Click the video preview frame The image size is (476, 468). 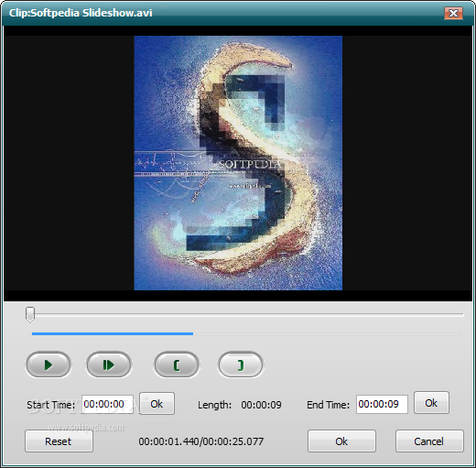(x=238, y=163)
